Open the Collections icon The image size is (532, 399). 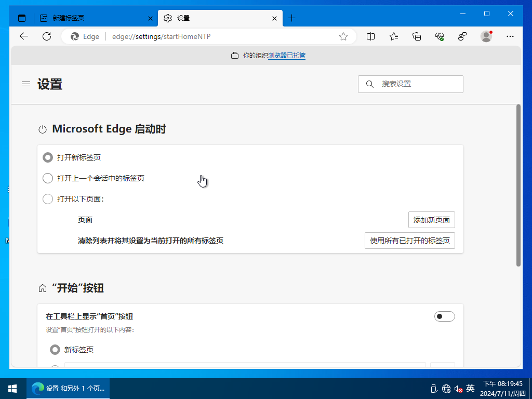point(417,36)
